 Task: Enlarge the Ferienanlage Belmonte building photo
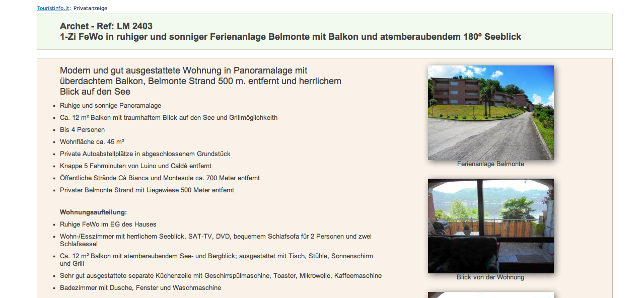pos(490,113)
